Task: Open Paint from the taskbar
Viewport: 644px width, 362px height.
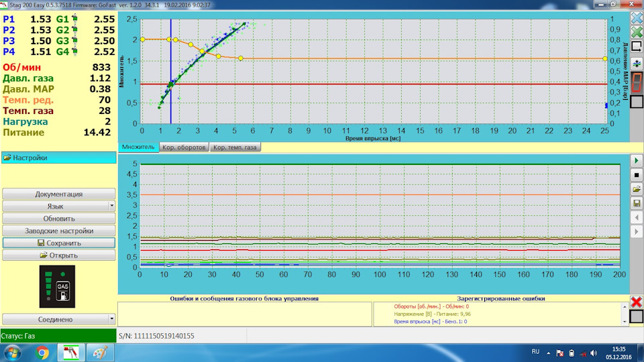Action: point(100,353)
